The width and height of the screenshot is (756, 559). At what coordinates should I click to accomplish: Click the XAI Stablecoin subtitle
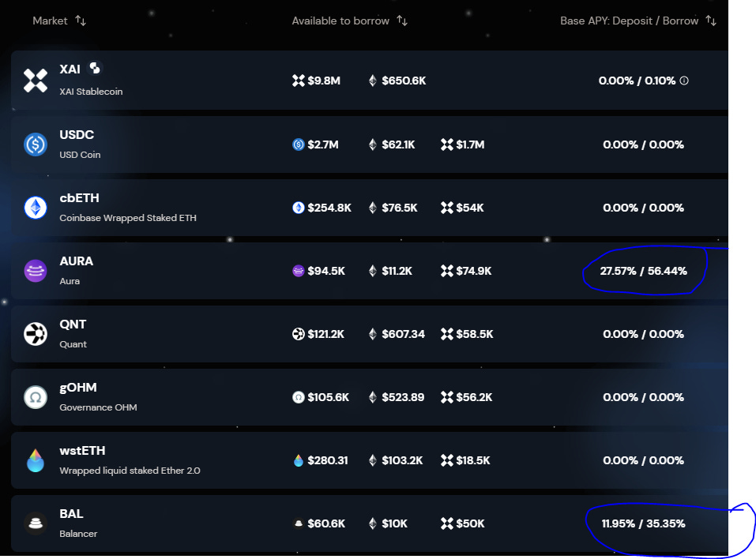click(x=91, y=92)
